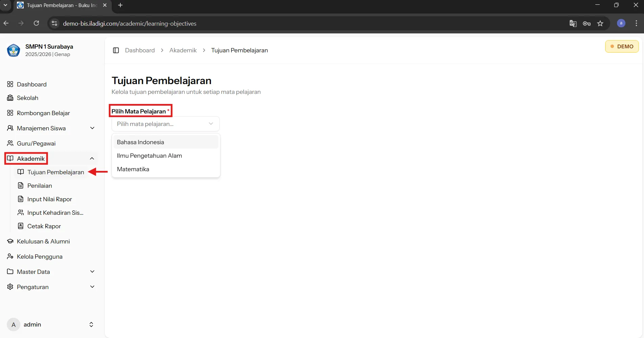
Task: Click the SMPN 1 Surabaya school logo
Action: pyautogui.click(x=14, y=50)
